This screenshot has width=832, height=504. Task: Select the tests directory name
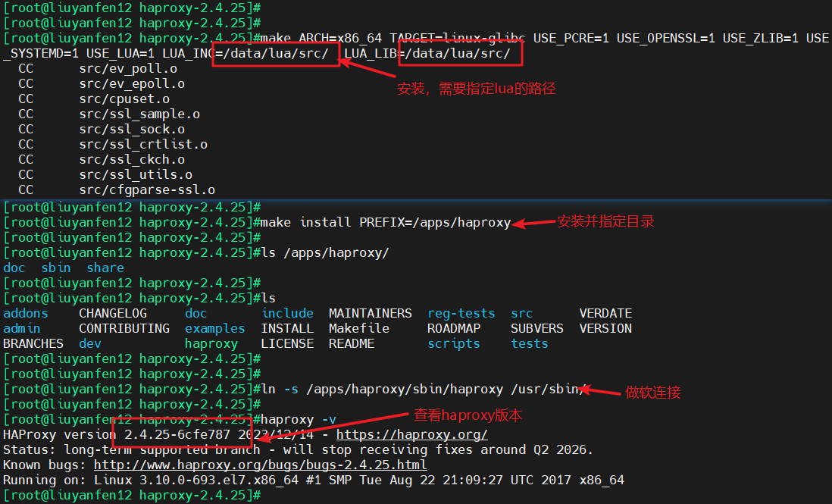(530, 344)
